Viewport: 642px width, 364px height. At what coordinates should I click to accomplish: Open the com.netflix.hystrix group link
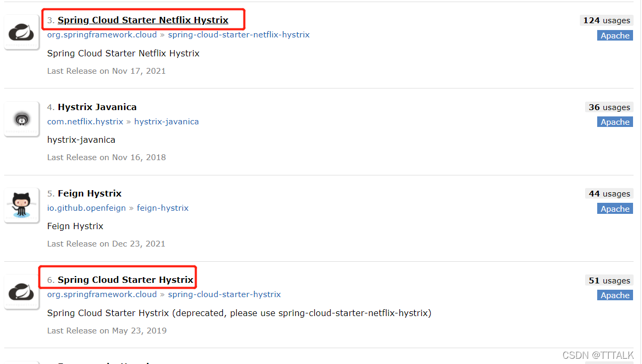click(x=85, y=122)
